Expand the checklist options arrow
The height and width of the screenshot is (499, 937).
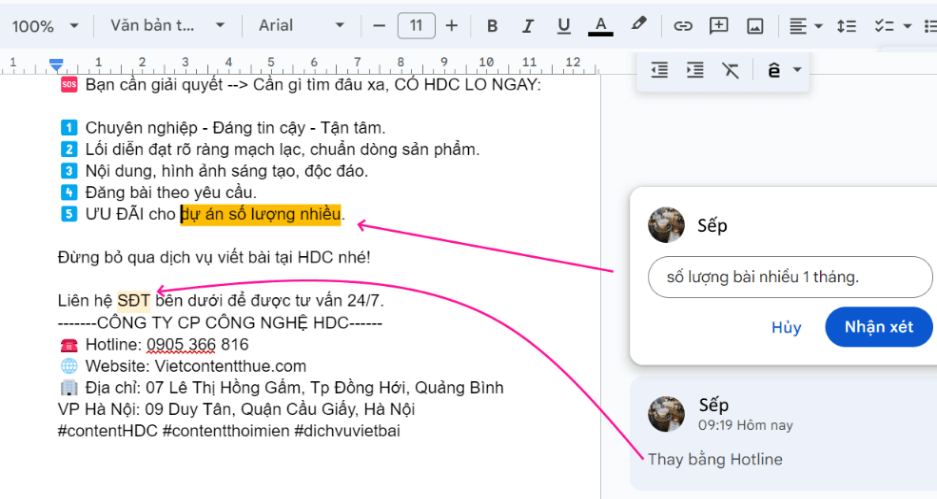pos(907,26)
